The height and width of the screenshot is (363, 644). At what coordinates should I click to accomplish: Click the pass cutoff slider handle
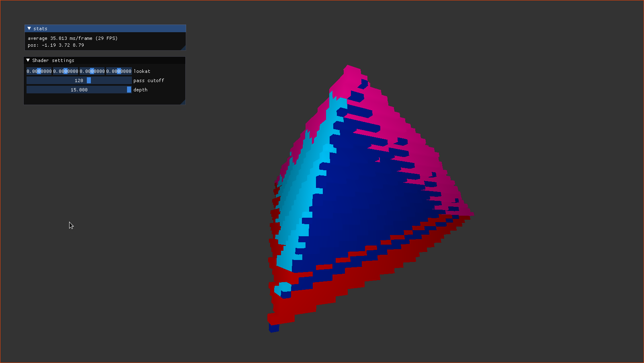(x=88, y=80)
